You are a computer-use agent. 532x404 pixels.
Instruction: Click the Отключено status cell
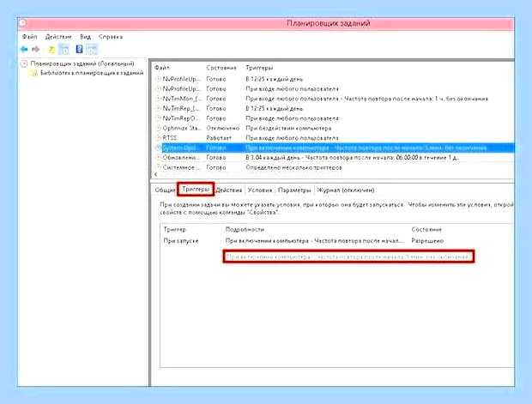coord(223,128)
